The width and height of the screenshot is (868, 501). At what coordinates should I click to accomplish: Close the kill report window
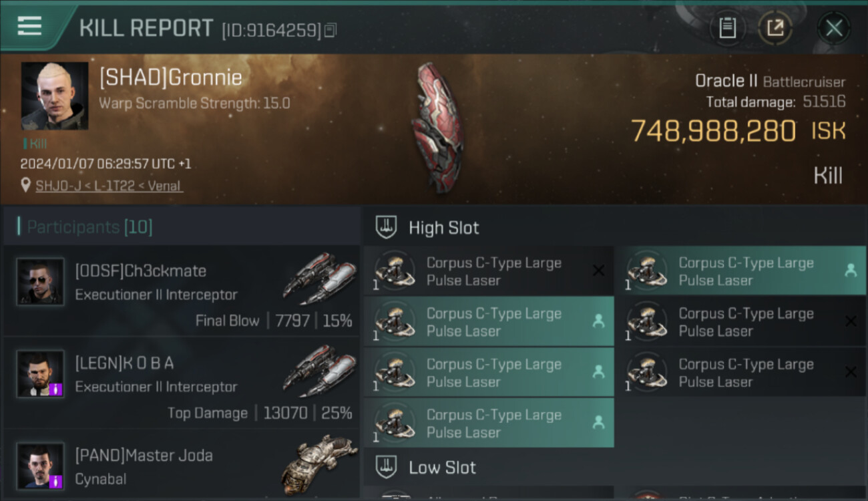point(834,28)
